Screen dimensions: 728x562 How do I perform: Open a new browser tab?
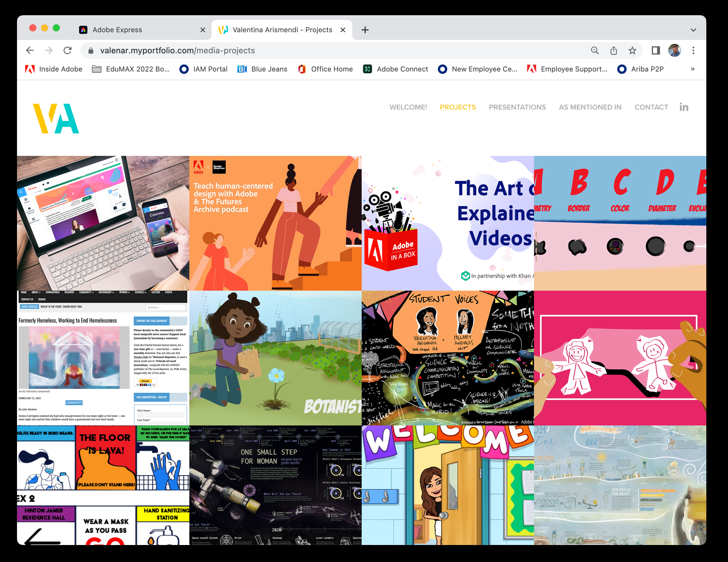click(x=365, y=30)
